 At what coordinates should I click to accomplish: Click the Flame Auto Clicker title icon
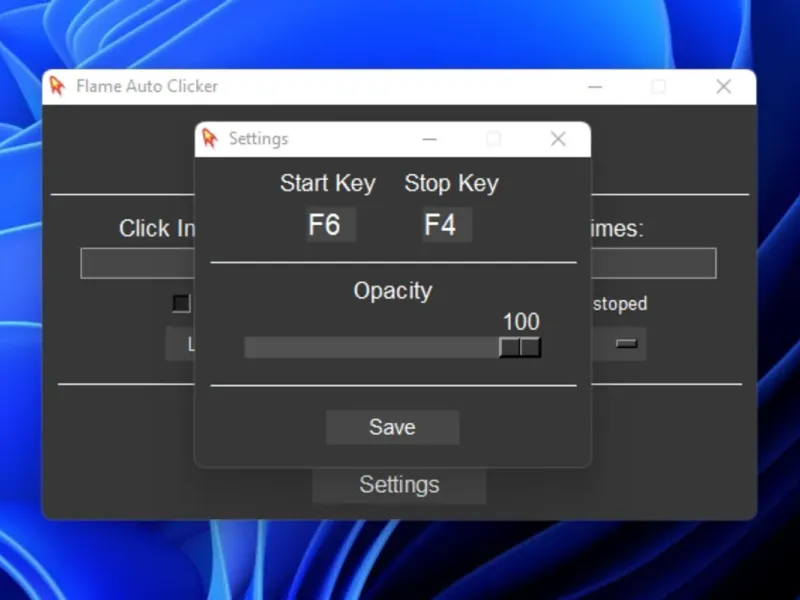(x=57, y=86)
